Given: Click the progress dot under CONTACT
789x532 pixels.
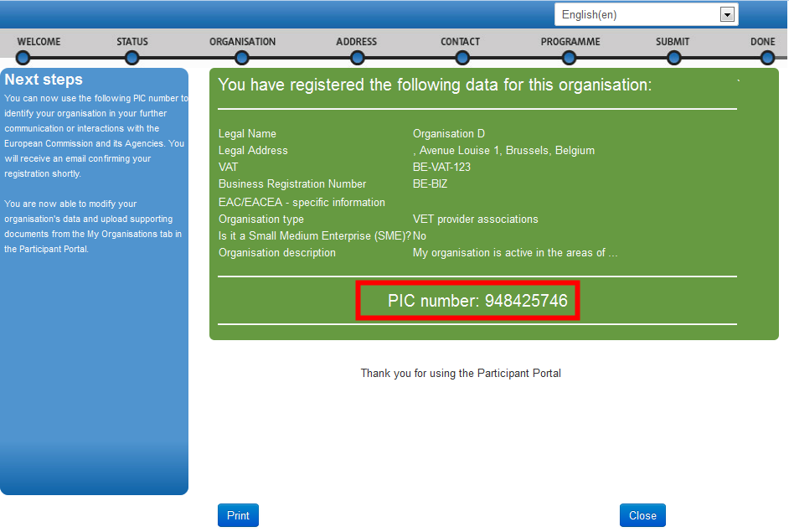Looking at the screenshot, I should click(x=462, y=59).
